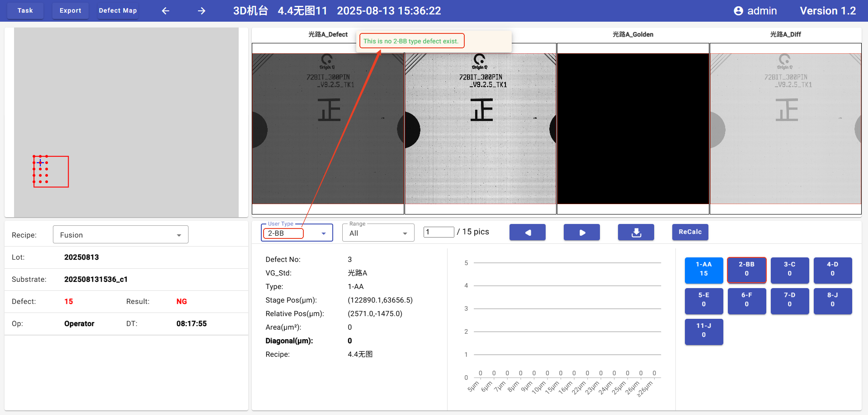Click the 光路A_Defect image thumbnail
The height and width of the screenshot is (415, 868).
(328, 129)
